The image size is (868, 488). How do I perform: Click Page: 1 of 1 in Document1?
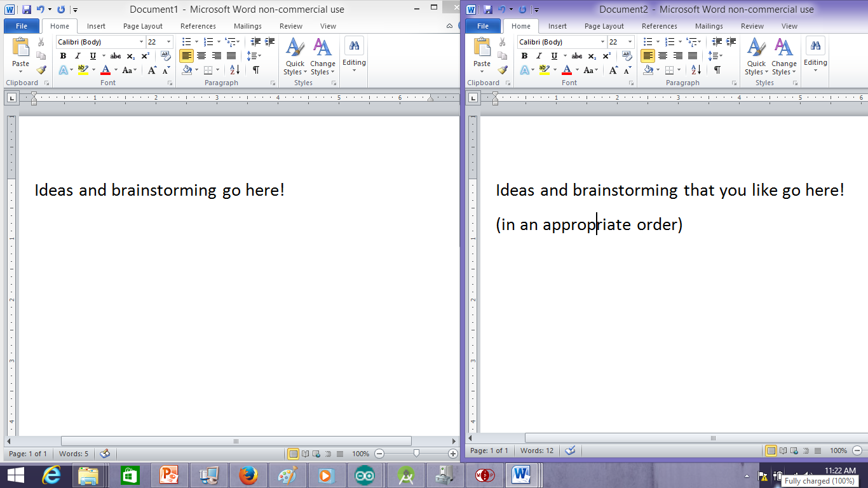(x=28, y=454)
